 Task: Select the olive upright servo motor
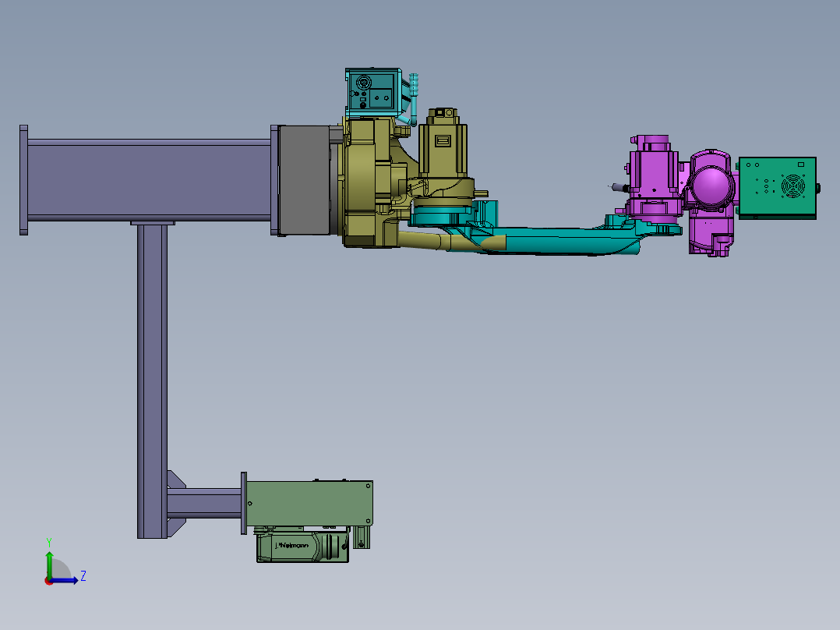coord(443,144)
